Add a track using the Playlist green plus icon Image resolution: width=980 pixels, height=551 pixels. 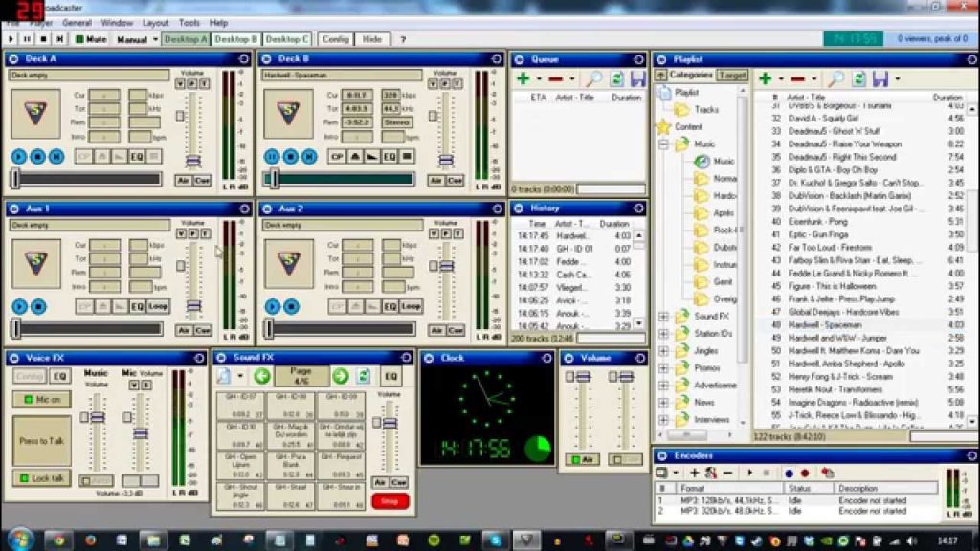pos(766,77)
